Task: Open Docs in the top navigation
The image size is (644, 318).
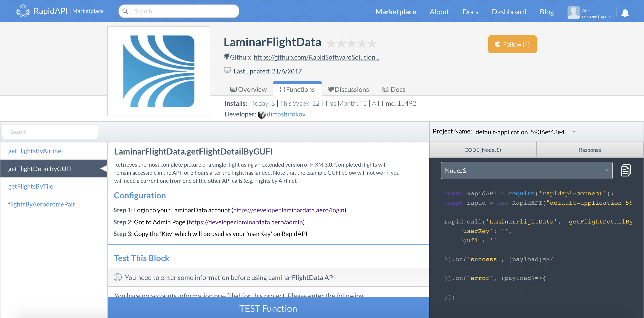Action: [470, 12]
